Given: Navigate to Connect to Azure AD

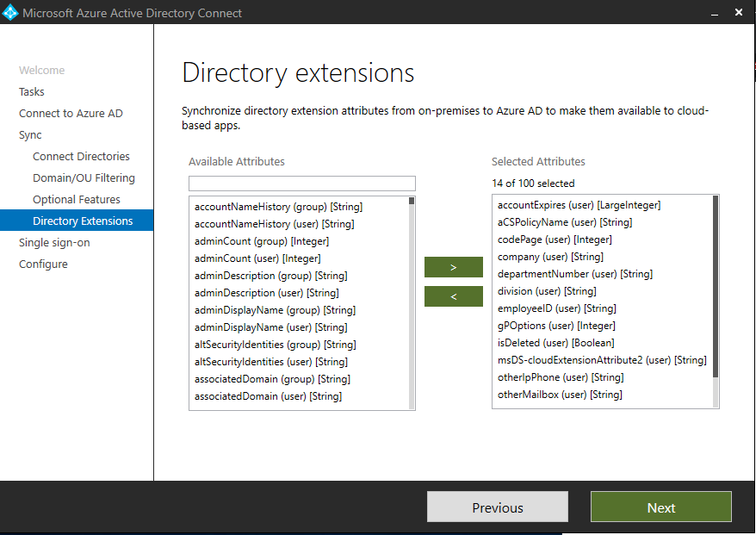Looking at the screenshot, I should coord(71,113).
